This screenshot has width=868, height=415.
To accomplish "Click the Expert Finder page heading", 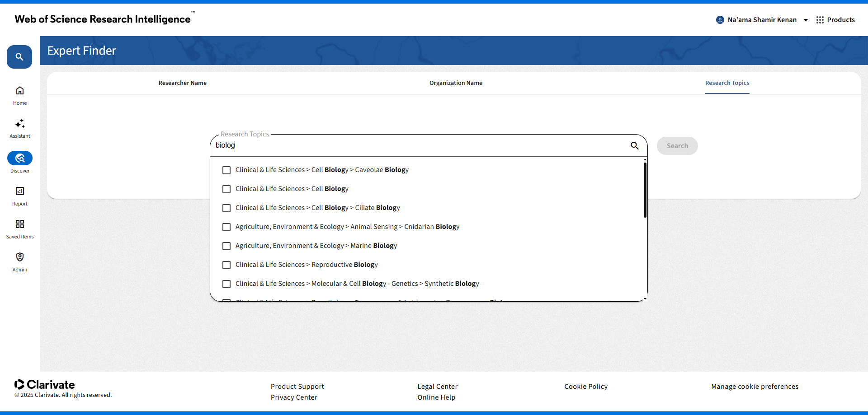I will point(82,51).
